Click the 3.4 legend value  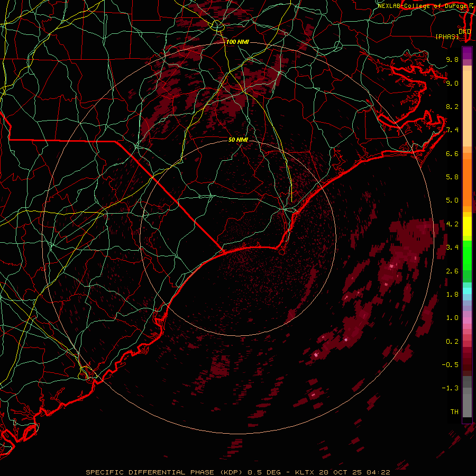452,248
